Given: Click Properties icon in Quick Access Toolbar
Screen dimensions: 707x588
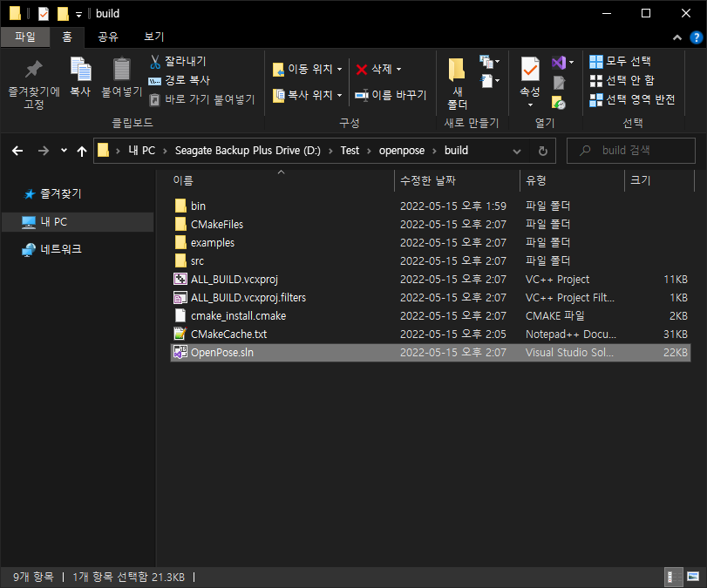Looking at the screenshot, I should [44, 14].
